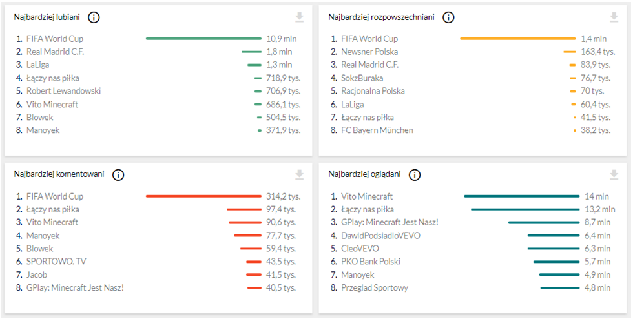
Task: Open info icon beside Najbardziej lubiani
Action: click(x=94, y=17)
